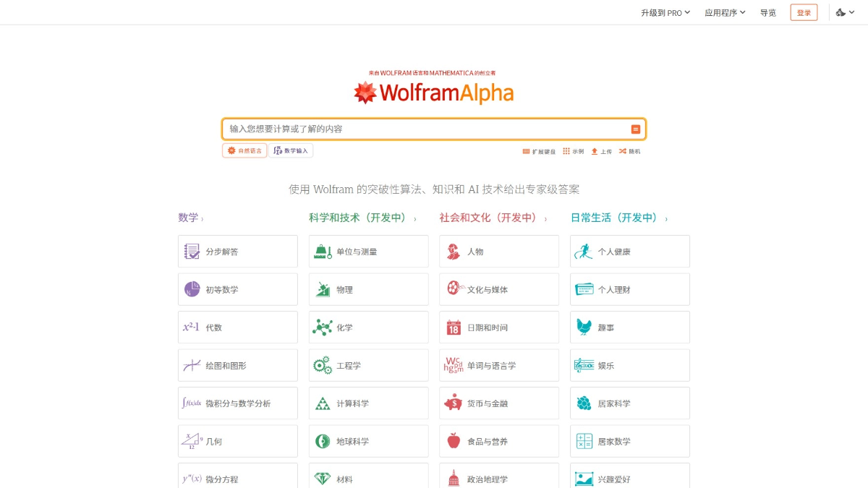
Task: Open the 单词与语言学 category
Action: tap(499, 365)
